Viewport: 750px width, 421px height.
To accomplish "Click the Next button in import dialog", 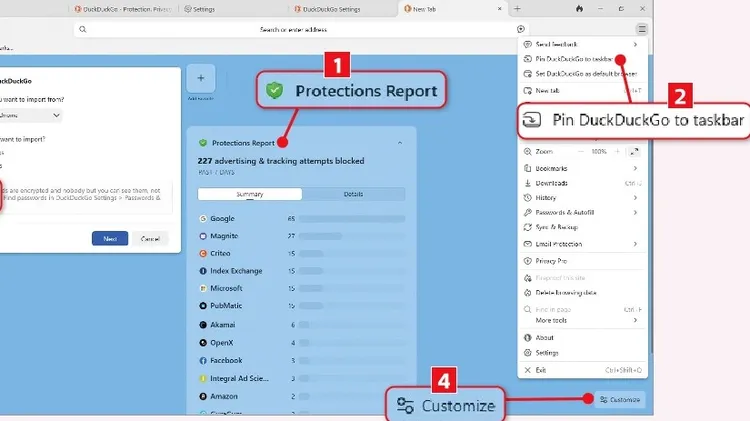I will click(x=110, y=239).
